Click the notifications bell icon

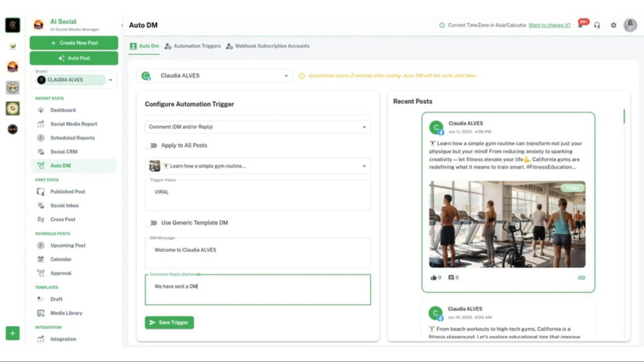[581, 25]
